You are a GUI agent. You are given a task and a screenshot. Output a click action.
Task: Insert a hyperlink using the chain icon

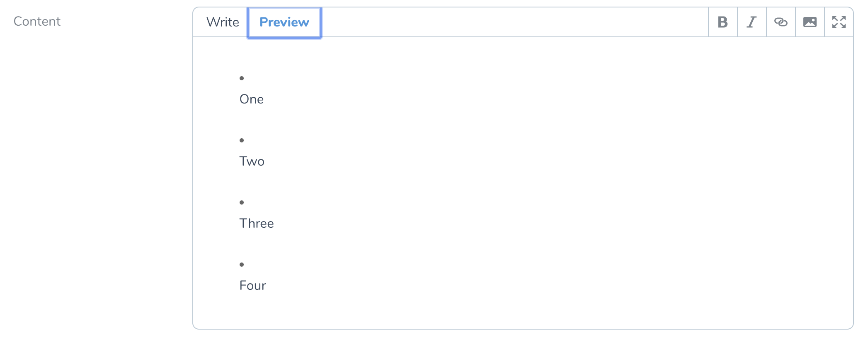point(781,22)
